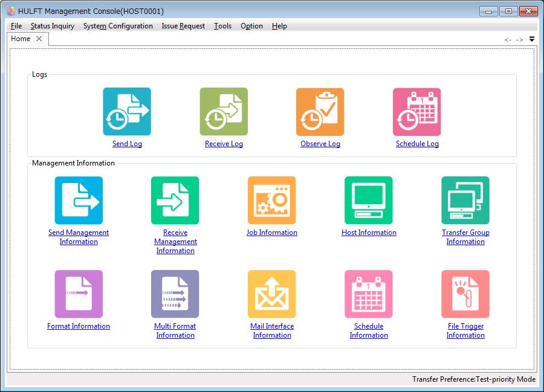Open the Host Information computer icon
This screenshot has width=544, height=392.
(369, 201)
